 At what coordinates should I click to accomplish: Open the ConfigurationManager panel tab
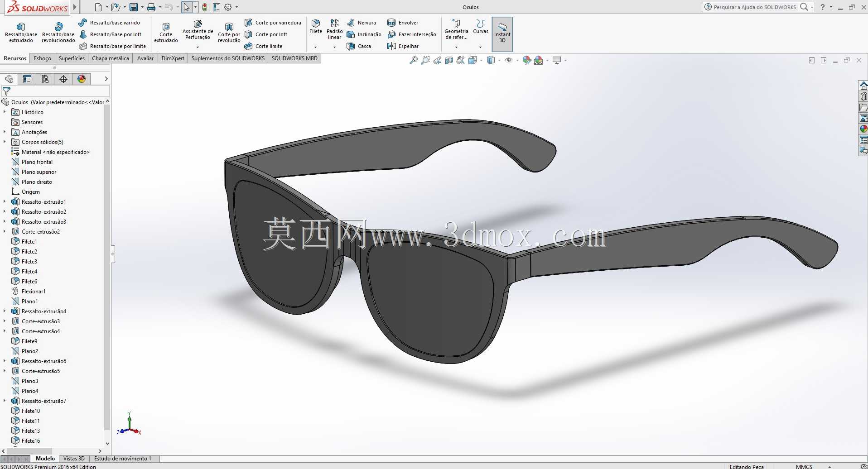pos(45,79)
